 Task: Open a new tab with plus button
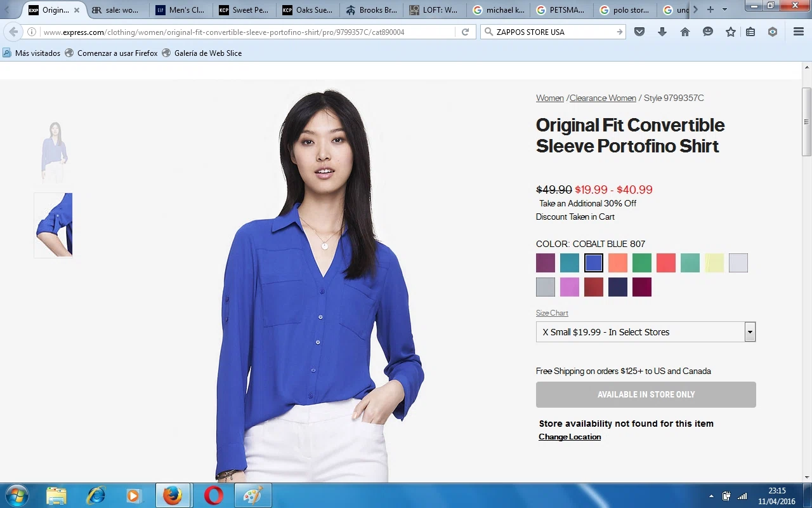[710, 10]
